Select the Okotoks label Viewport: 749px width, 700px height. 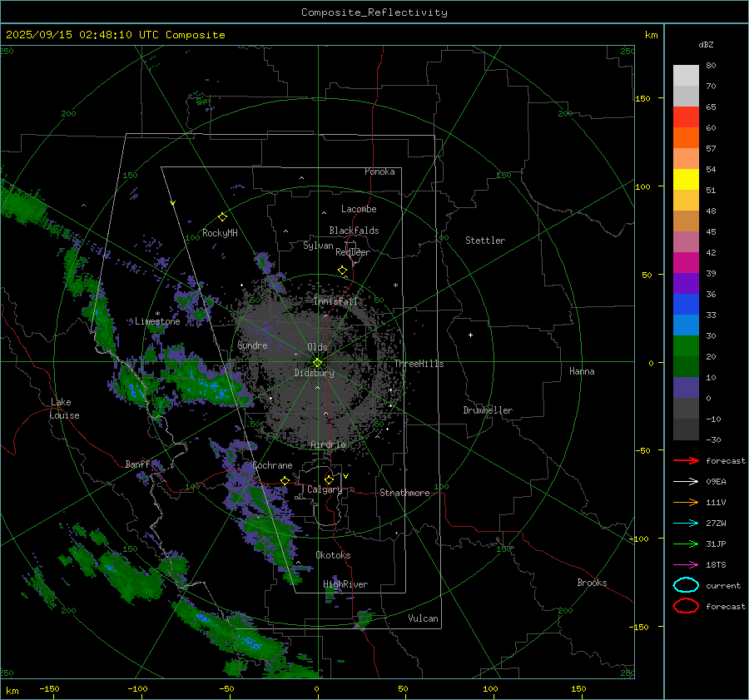[333, 555]
